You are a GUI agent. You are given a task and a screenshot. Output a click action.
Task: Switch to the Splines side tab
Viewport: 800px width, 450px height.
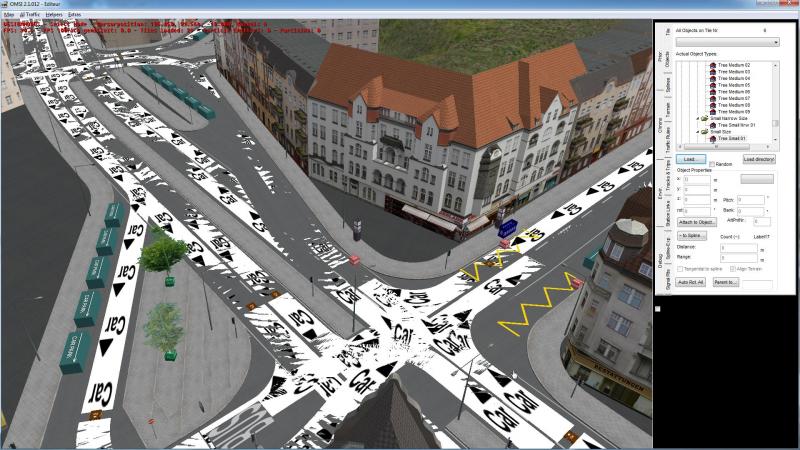(x=667, y=84)
